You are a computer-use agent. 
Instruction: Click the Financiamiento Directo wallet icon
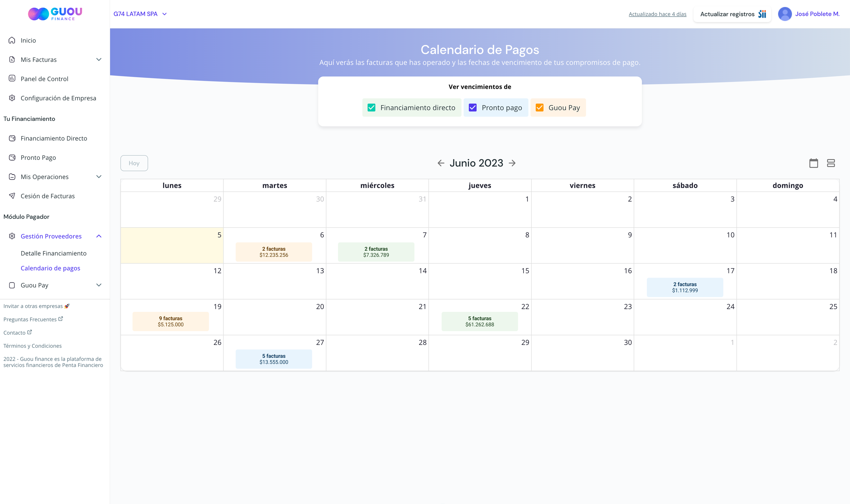pyautogui.click(x=12, y=138)
